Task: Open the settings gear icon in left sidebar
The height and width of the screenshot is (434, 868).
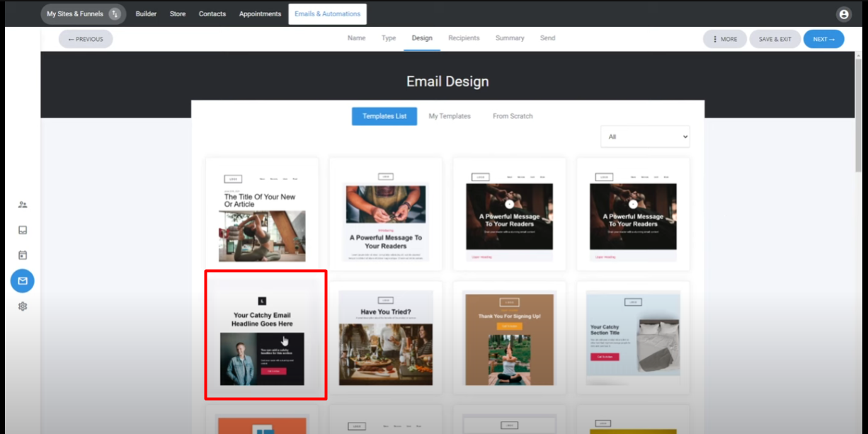Action: click(x=23, y=307)
